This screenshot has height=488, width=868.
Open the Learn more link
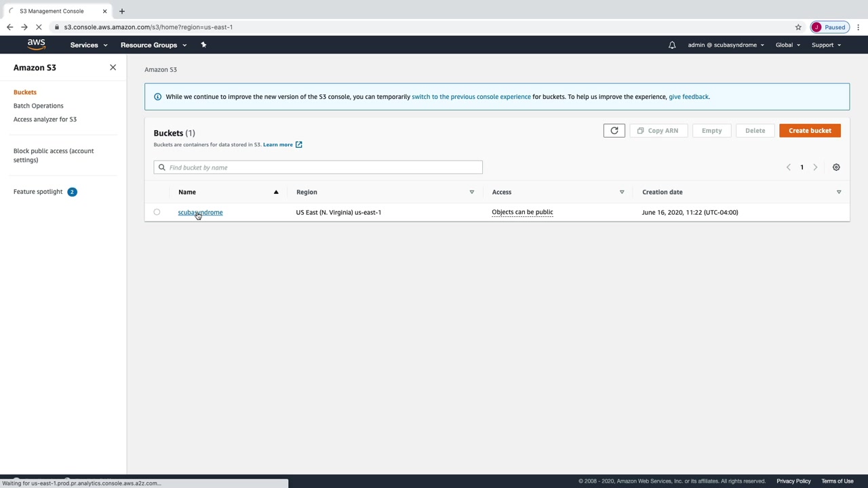point(282,144)
